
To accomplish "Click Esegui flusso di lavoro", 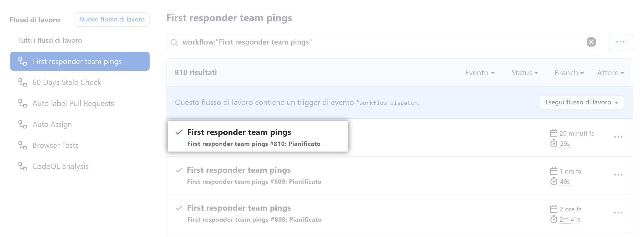I will tap(581, 102).
